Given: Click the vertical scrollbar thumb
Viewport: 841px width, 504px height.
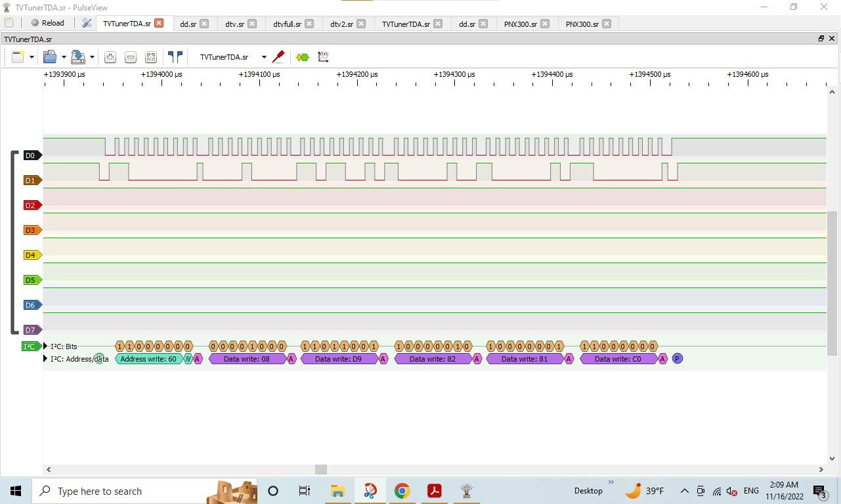Looking at the screenshot, I should pos(832,283).
